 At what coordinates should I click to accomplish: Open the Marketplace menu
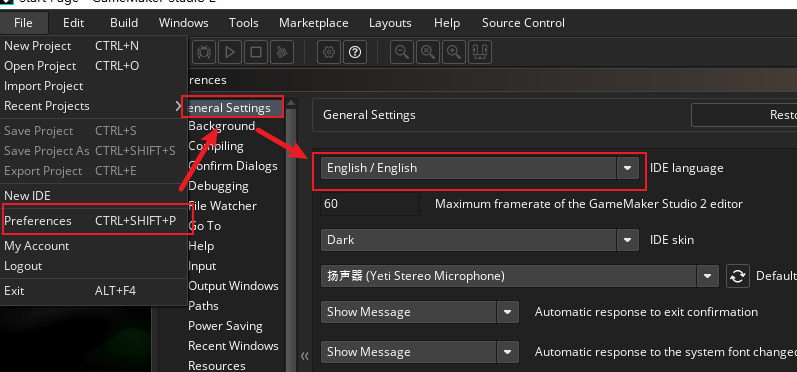tap(314, 23)
